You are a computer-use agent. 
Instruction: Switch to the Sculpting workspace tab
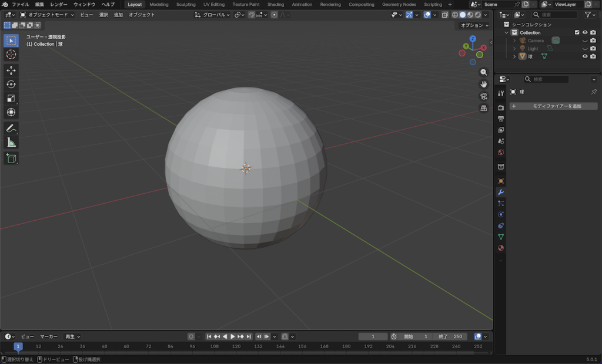click(186, 5)
